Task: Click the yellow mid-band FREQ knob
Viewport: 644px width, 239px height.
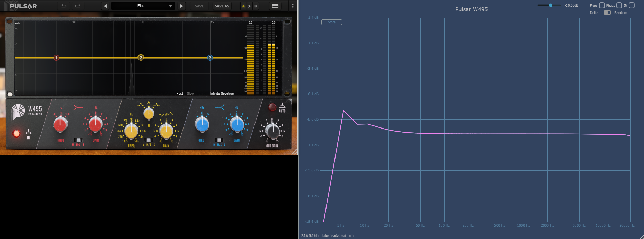Action: click(x=131, y=131)
